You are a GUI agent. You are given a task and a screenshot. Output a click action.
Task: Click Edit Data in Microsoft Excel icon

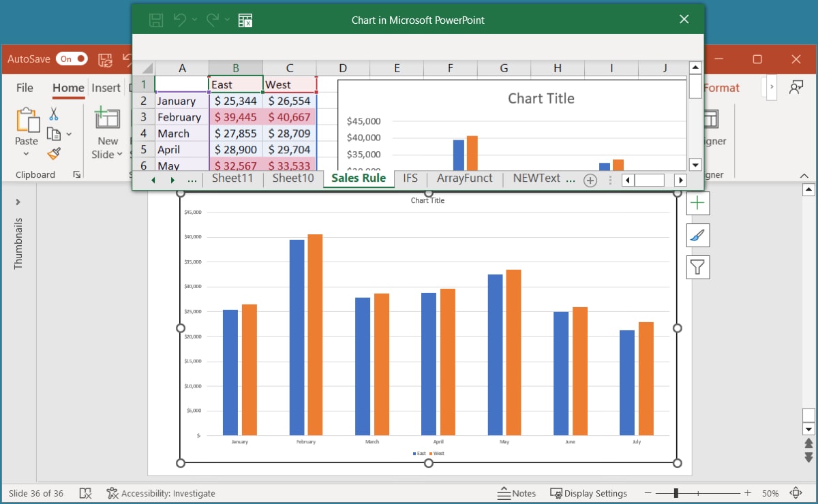tap(245, 20)
